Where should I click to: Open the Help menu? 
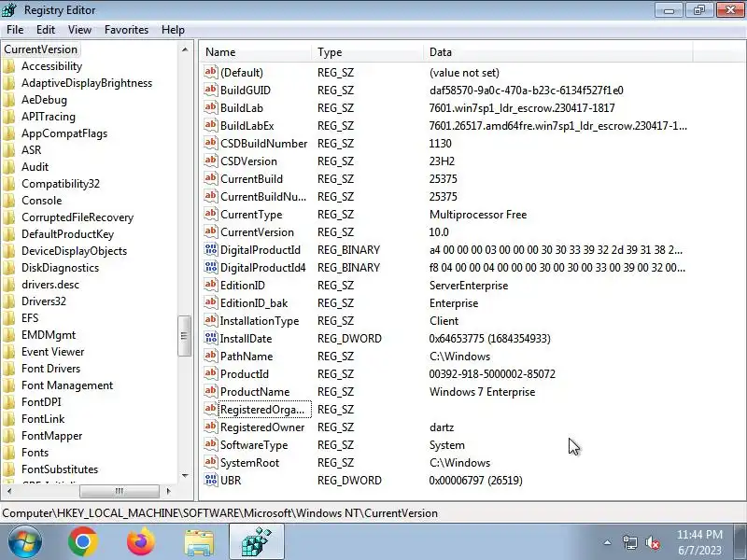click(173, 30)
